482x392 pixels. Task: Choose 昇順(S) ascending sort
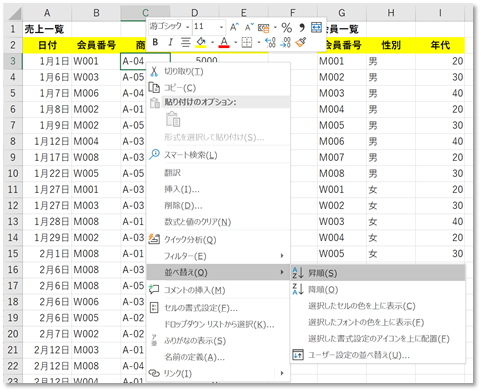pyautogui.click(x=378, y=273)
